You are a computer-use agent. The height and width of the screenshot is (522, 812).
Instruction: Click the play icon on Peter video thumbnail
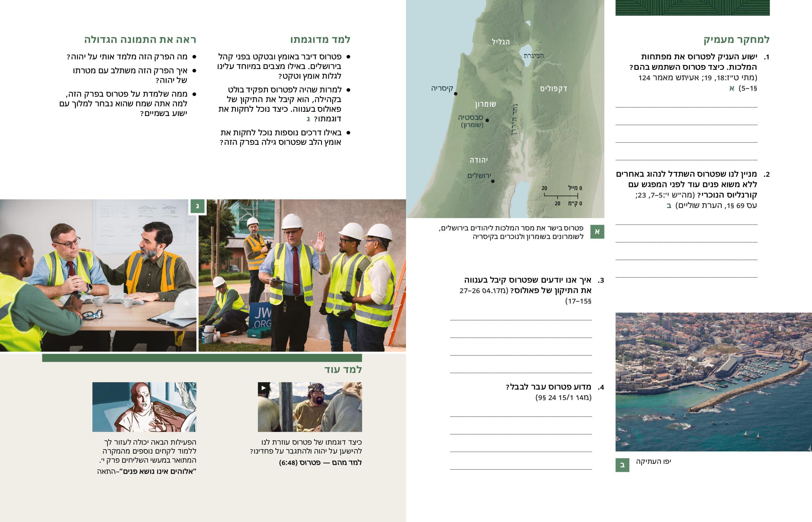click(264, 388)
